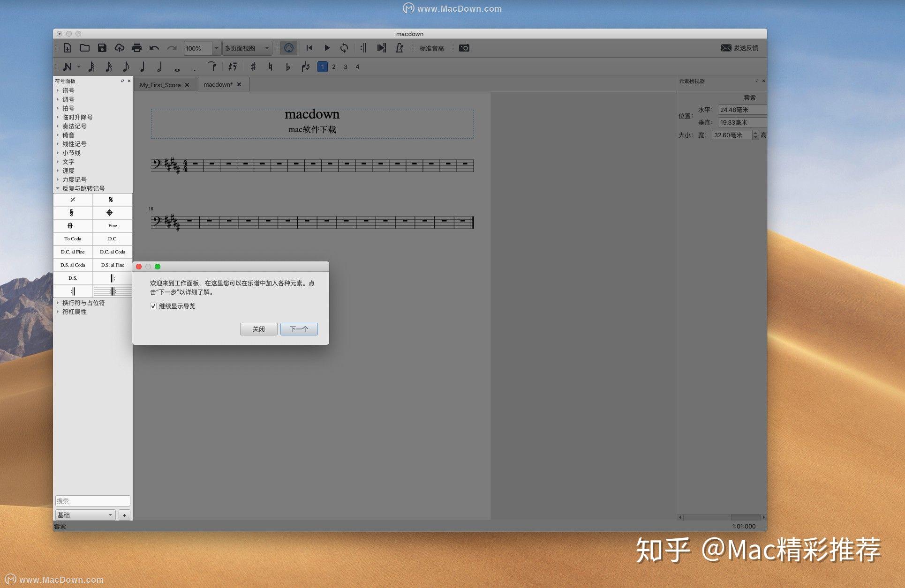Toggle concert pitch 标准音高 button
Viewport: 905px width, 588px height.
431,48
